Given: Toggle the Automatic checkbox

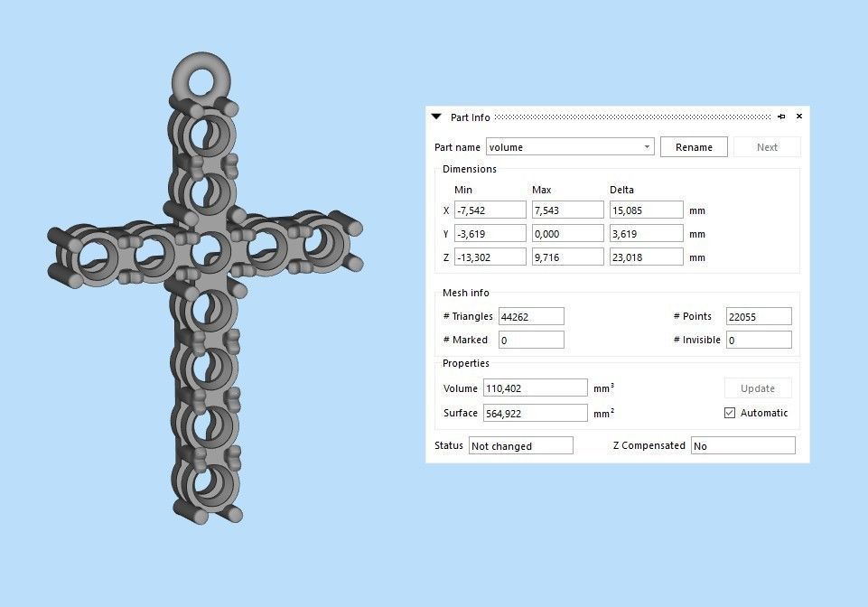Looking at the screenshot, I should (x=730, y=413).
